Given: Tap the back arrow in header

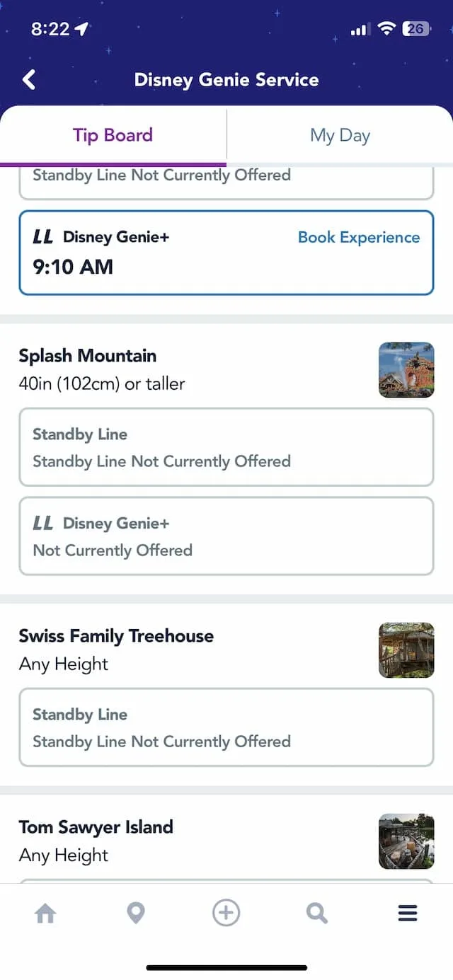Looking at the screenshot, I should [x=29, y=79].
